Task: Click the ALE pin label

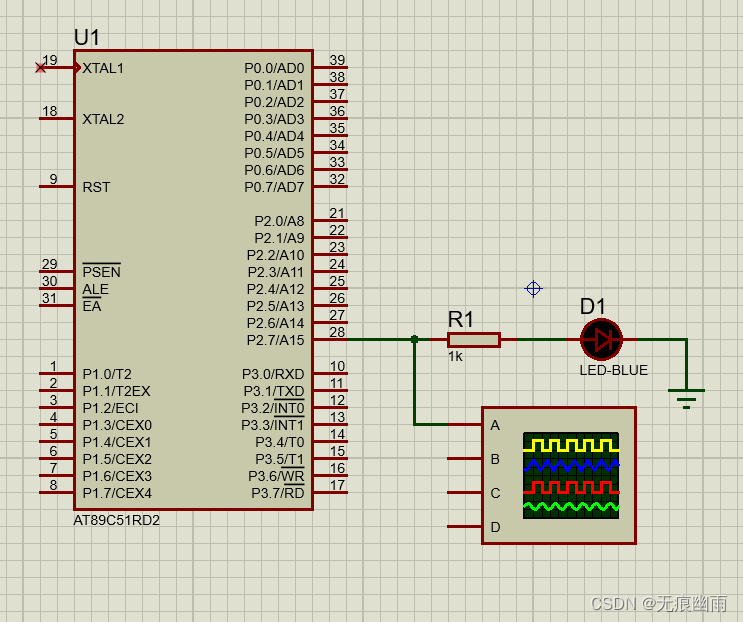Action: pyautogui.click(x=95, y=289)
